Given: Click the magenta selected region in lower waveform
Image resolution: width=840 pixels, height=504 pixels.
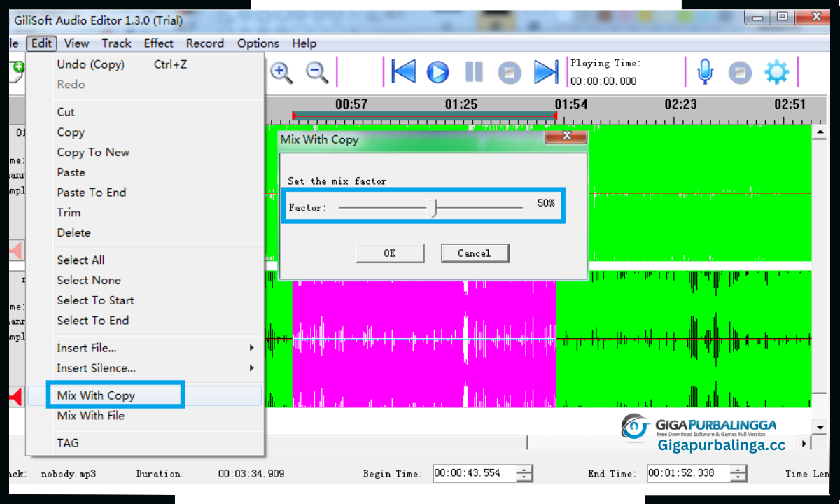Looking at the screenshot, I should [x=424, y=339].
